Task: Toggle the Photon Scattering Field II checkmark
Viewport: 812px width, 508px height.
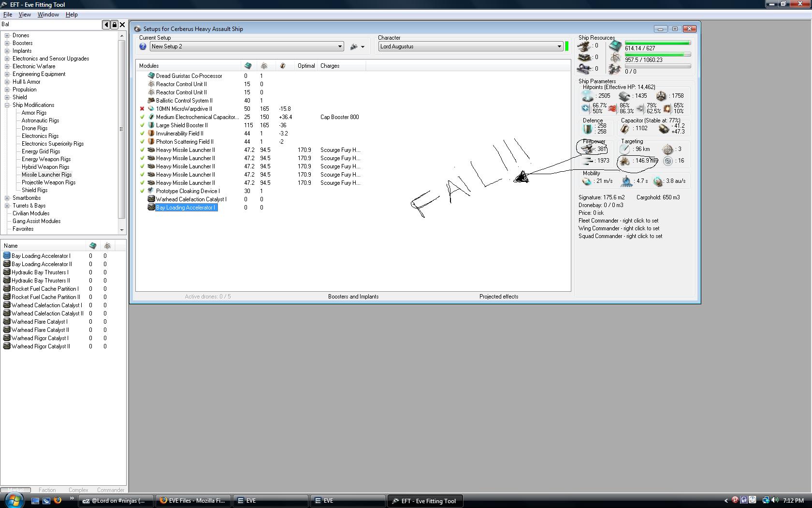Action: 142,142
